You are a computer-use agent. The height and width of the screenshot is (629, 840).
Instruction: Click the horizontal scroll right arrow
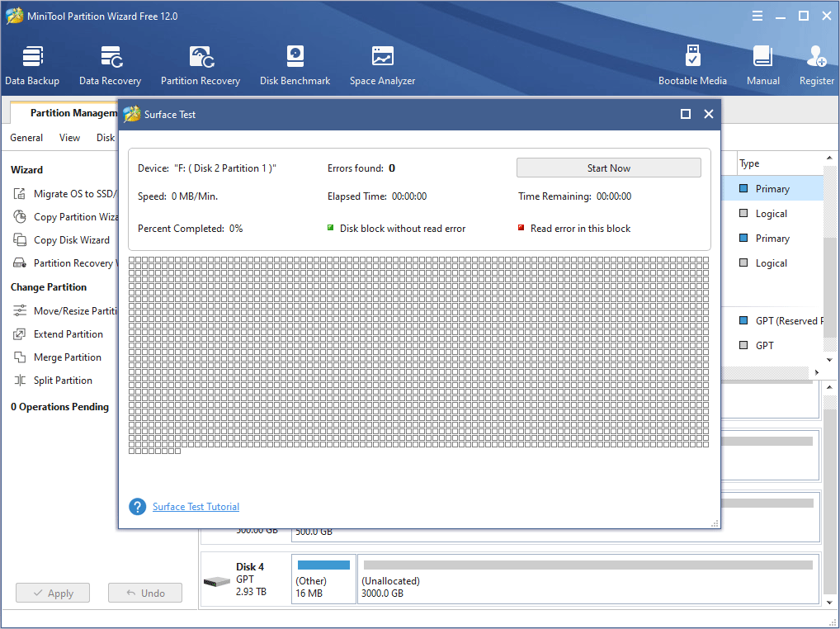pyautogui.click(x=817, y=372)
